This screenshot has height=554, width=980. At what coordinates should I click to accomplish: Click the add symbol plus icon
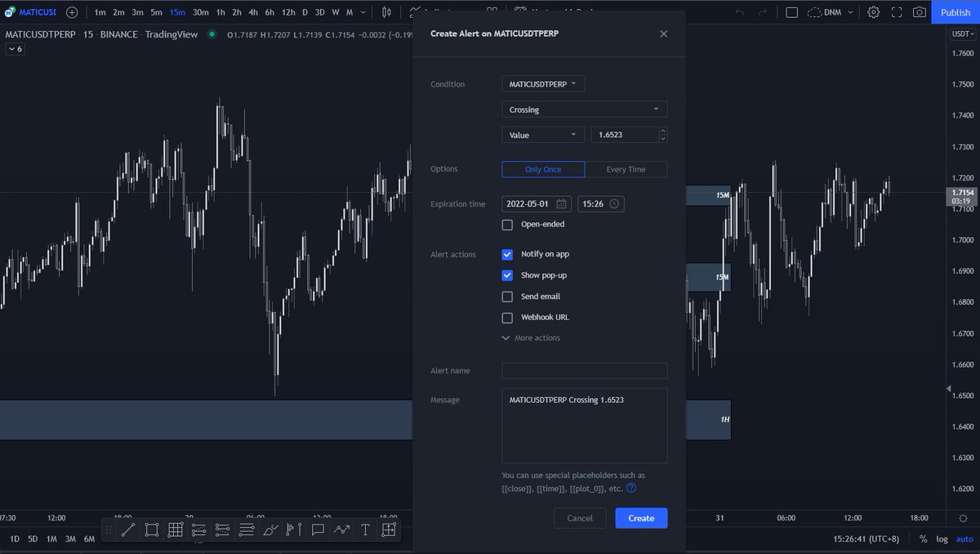tap(72, 12)
